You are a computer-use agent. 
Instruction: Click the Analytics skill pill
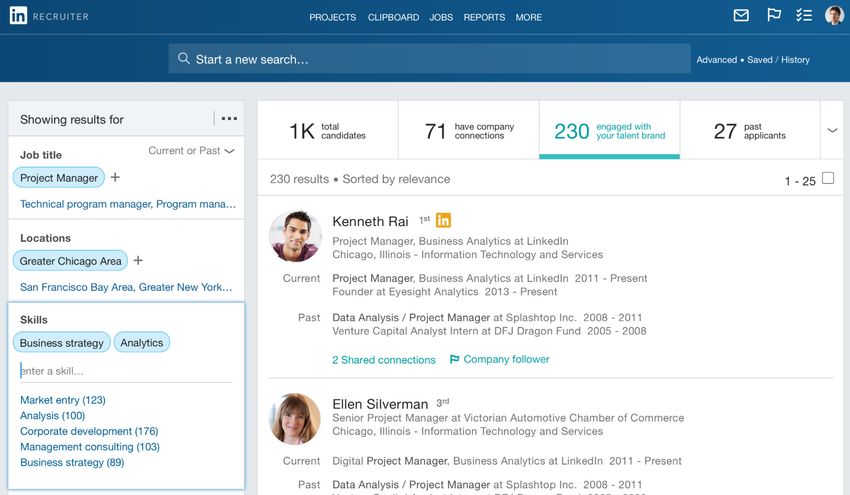coord(141,343)
